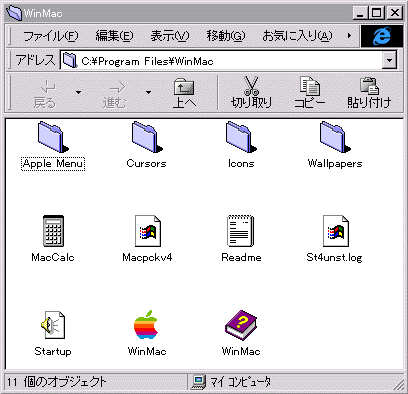The height and width of the screenshot is (394, 408).
Task: Expand the address bar dropdown arrow
Action: tap(389, 61)
